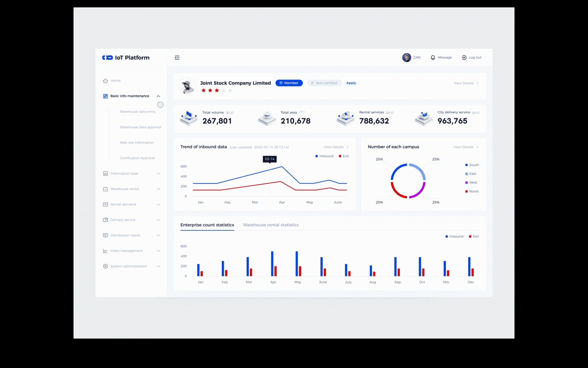Expand the Rental demand chevron
588x368 pixels.
click(158, 204)
